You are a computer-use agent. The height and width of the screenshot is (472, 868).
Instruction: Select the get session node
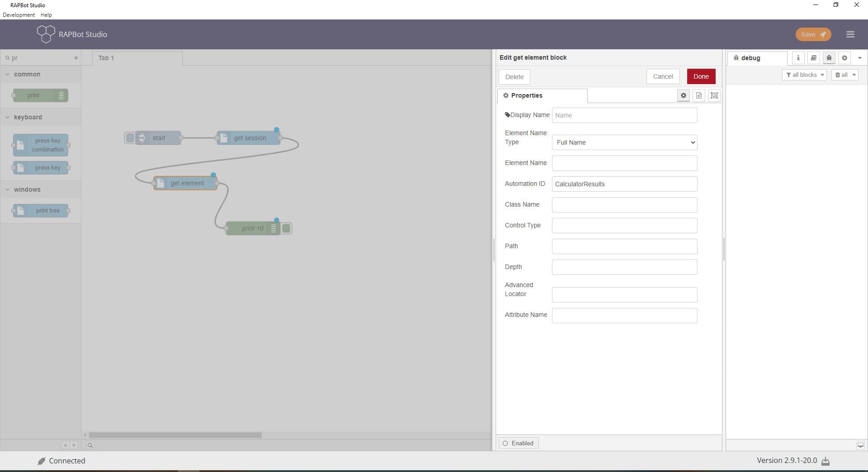pos(249,138)
